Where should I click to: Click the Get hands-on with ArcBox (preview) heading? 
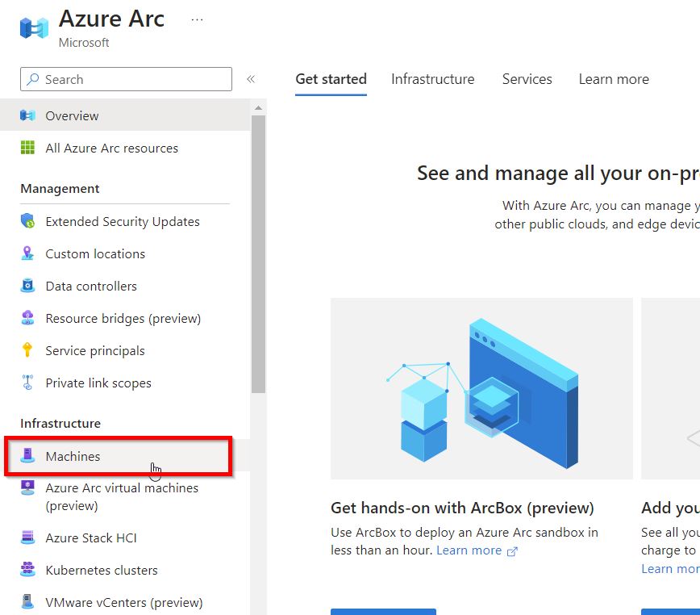click(462, 508)
